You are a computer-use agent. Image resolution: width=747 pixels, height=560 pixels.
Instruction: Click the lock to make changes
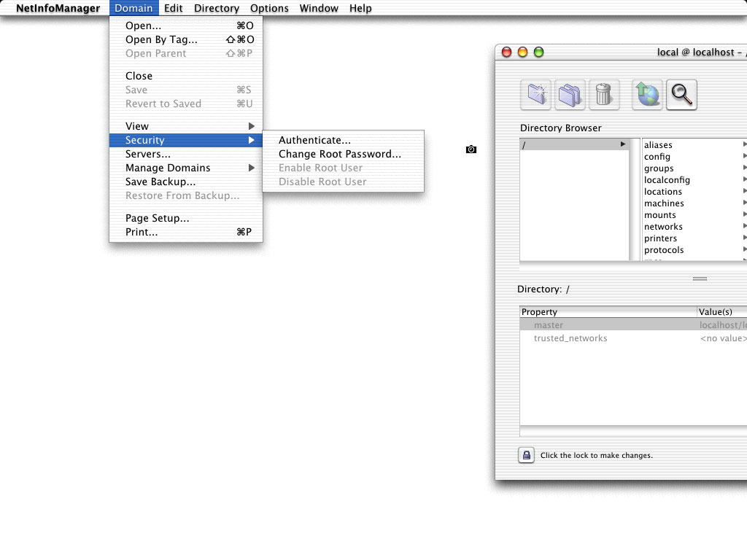tap(526, 455)
